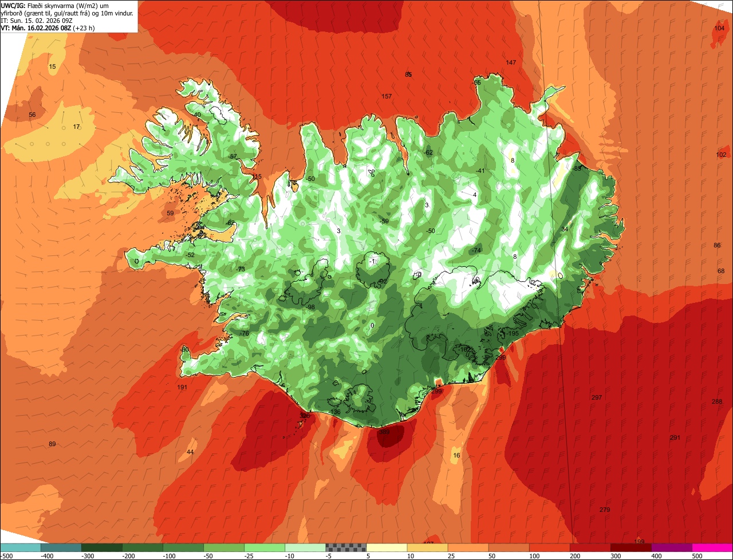
Task: Click the map value '136' on the south coast
Action: [x=336, y=412]
